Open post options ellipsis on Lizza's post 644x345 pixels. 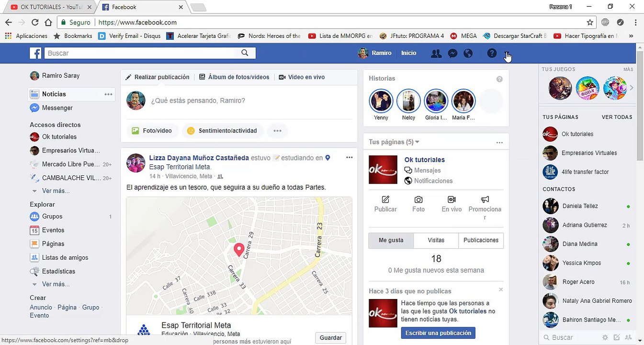(x=349, y=158)
